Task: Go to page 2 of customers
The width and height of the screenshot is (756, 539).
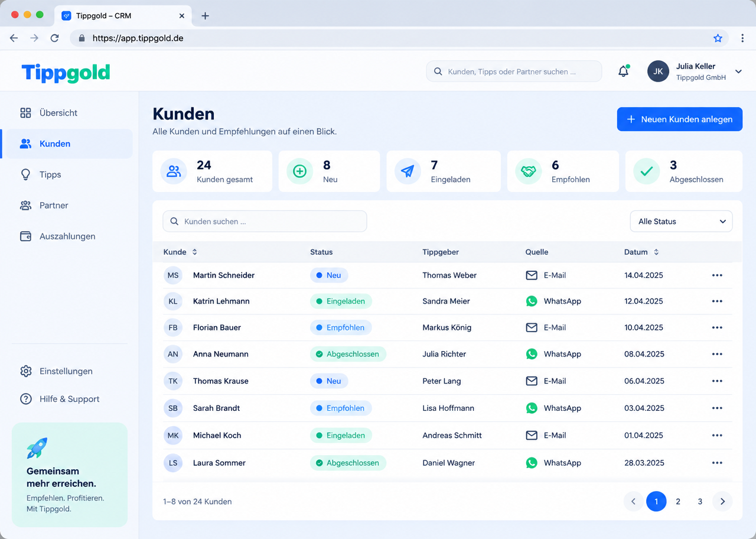Action: pos(678,501)
